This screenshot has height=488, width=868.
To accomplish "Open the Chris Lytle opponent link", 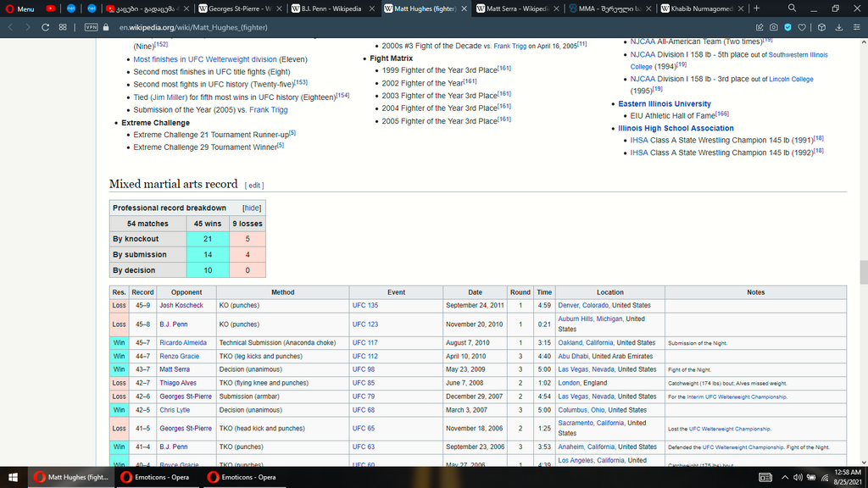I will pyautogui.click(x=175, y=410).
